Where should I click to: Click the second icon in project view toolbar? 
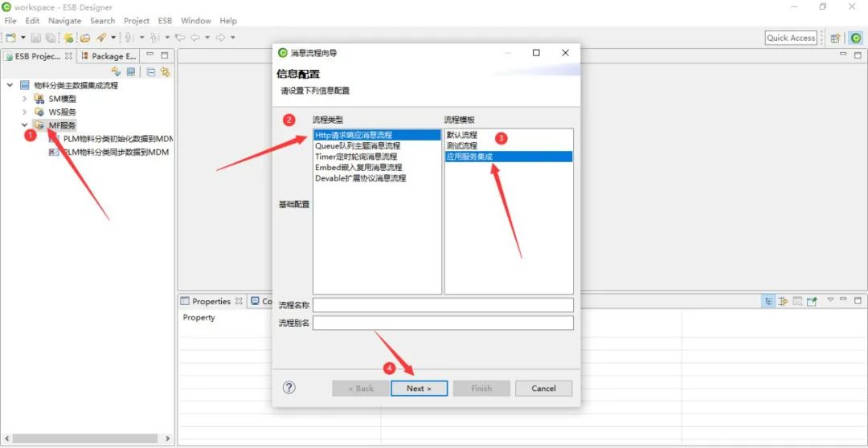(131, 71)
